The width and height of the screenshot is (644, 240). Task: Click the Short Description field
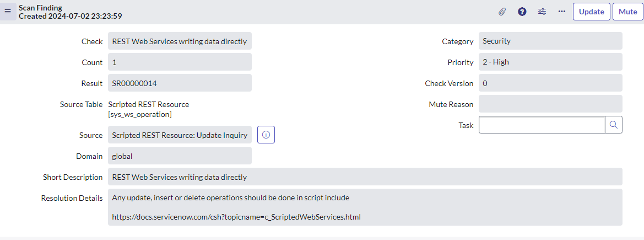pyautogui.click(x=365, y=177)
